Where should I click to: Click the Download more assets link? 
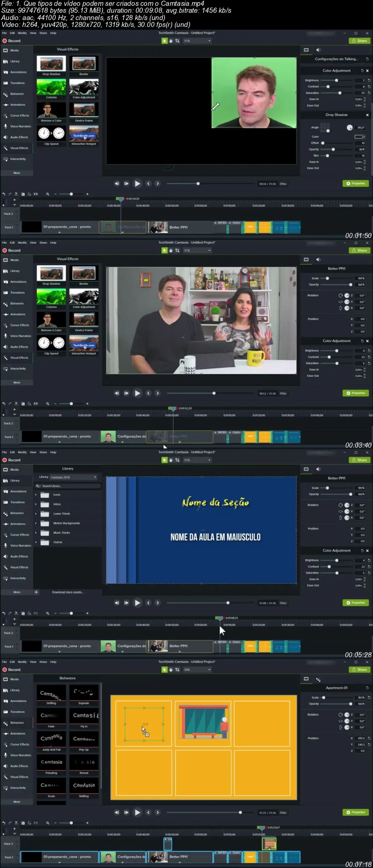tap(68, 592)
